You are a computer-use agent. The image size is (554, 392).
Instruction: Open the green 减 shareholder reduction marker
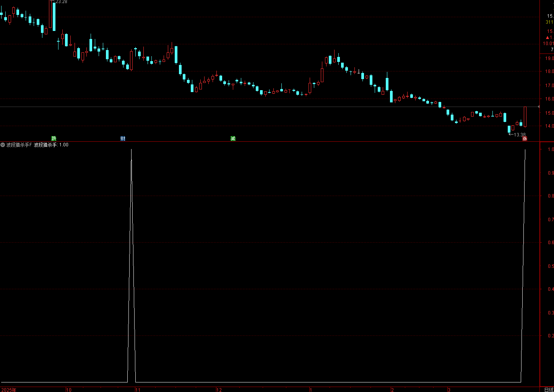pyautogui.click(x=233, y=138)
